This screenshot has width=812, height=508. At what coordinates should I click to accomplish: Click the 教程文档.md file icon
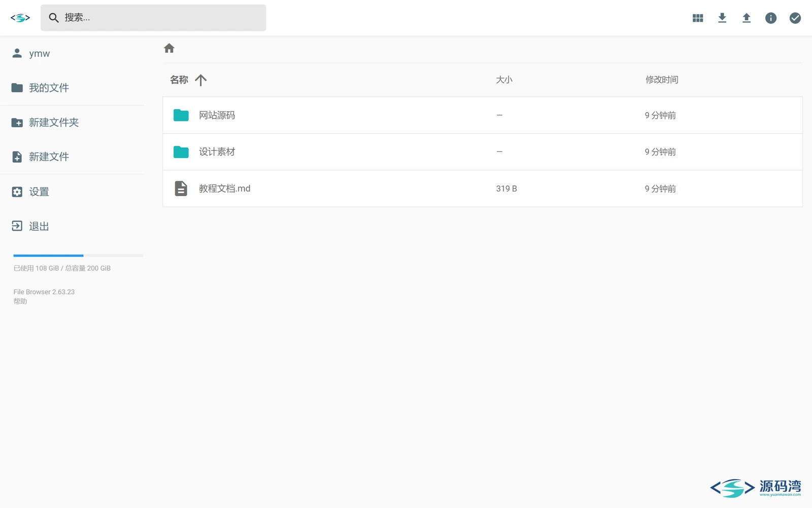point(181,188)
